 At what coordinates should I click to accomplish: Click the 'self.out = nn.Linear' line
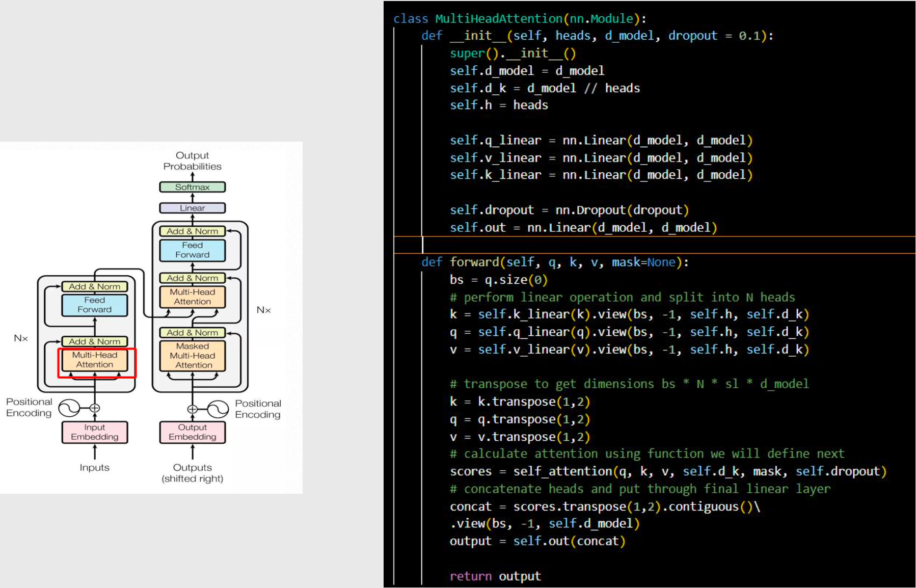point(583,228)
